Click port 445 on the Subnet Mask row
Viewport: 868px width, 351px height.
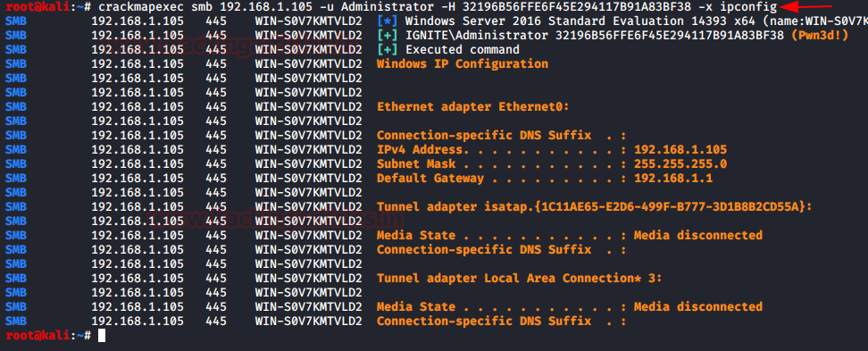[x=215, y=163]
